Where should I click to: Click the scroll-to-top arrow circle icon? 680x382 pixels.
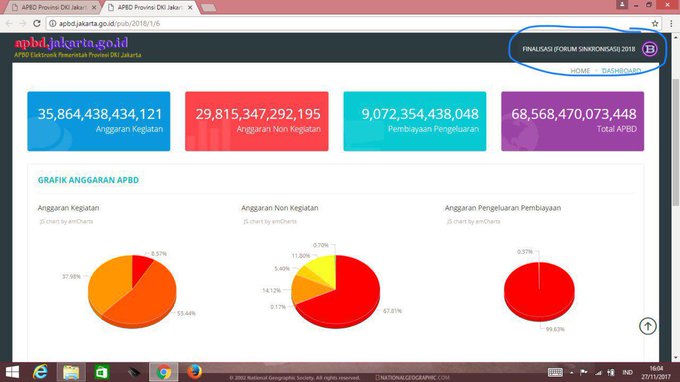coord(647,326)
